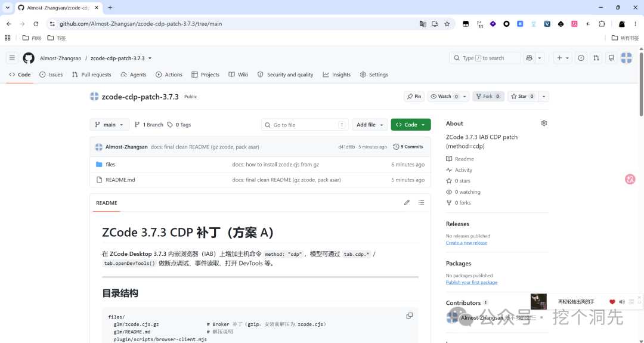Screen dimensions: 644x343
Task: Mute the music player volume
Action: (x=622, y=301)
